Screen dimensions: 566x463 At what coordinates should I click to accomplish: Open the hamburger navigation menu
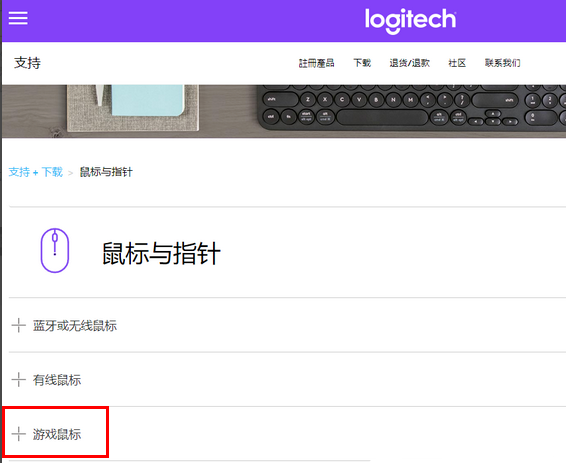click(18, 18)
